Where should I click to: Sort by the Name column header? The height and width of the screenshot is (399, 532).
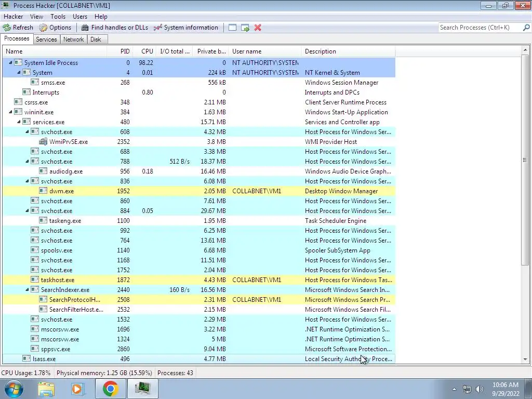click(55, 51)
